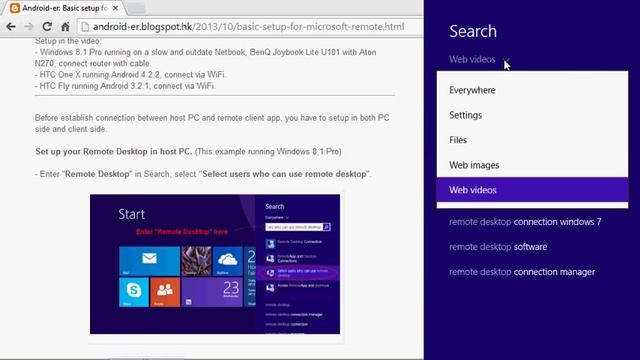This screenshot has height=360, width=640.
Task: Open a new tab next to Android-er
Action: tap(136, 8)
